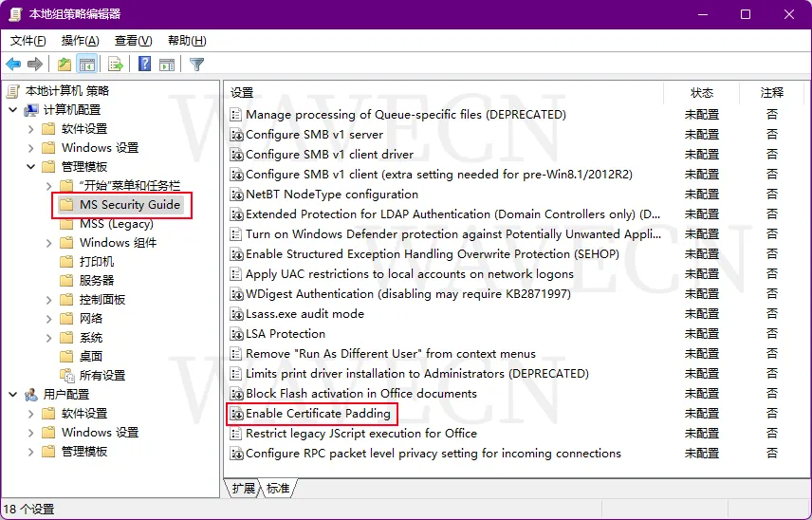The image size is (812, 520).
Task: Open the 文件(F) menu
Action: (x=28, y=41)
